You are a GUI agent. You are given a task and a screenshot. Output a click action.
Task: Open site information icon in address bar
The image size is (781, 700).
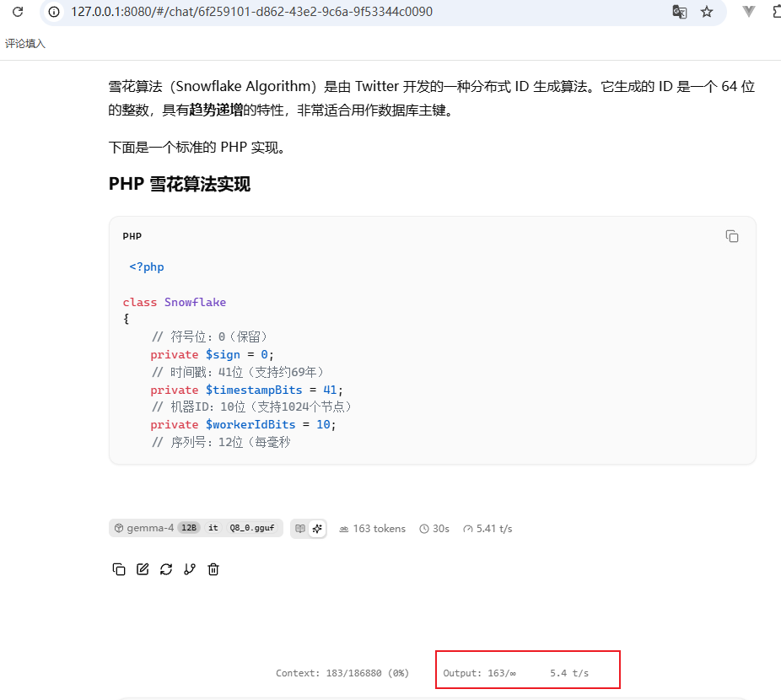(x=54, y=12)
